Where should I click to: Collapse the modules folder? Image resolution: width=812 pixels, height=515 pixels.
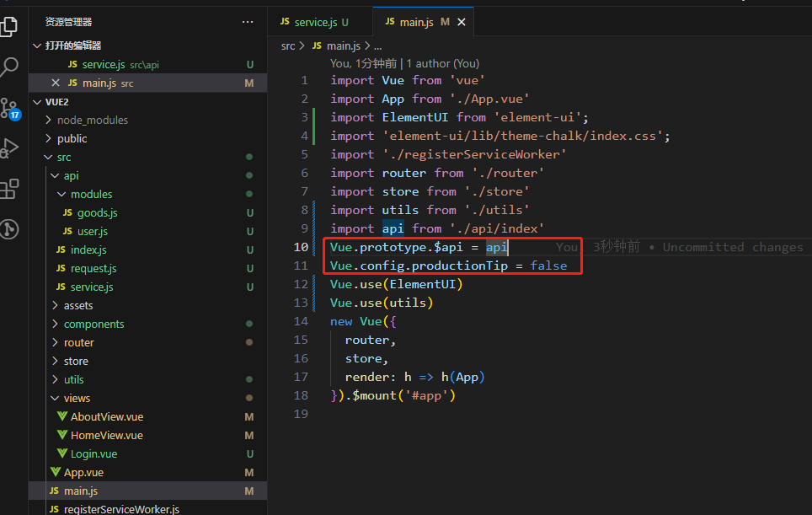(61, 195)
